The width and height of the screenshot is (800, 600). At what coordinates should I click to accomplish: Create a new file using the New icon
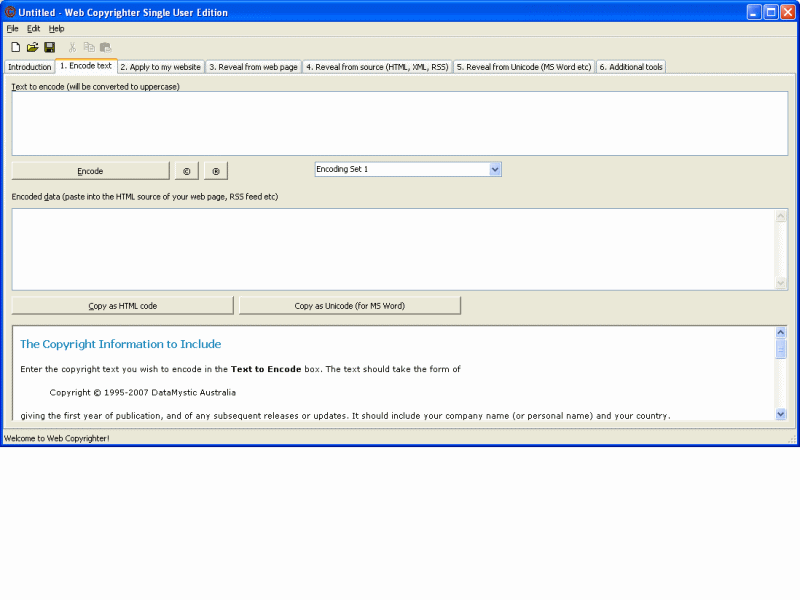click(14, 46)
